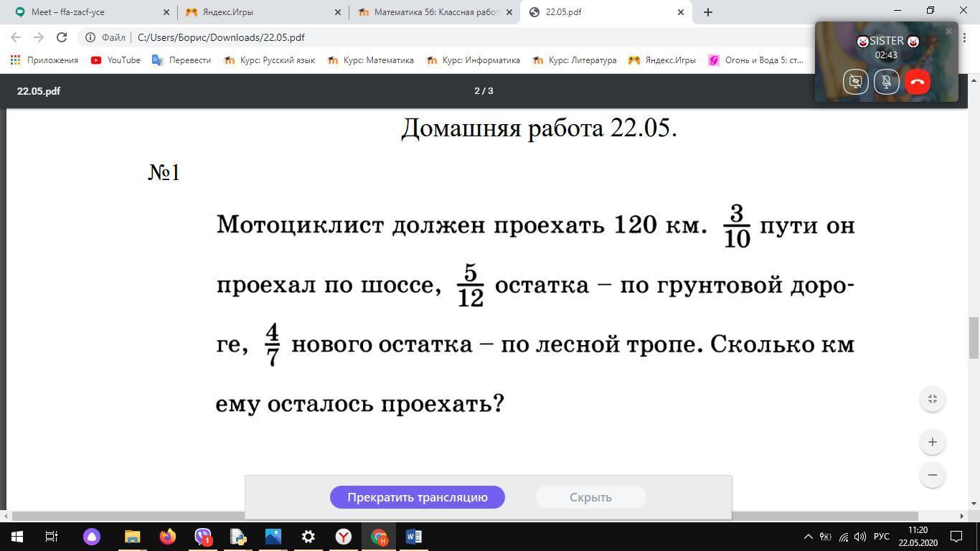980x551 pixels.
Task: Open the Курс: Информатика bookmark
Action: 473,60
